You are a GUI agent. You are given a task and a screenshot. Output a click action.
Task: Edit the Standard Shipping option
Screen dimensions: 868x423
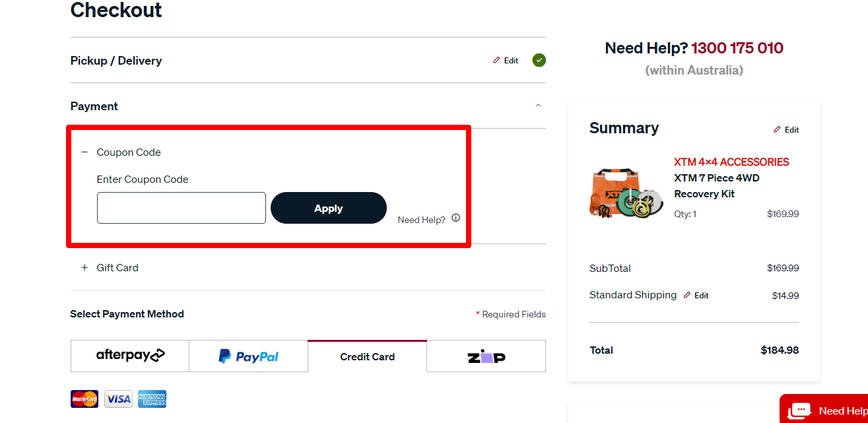696,295
